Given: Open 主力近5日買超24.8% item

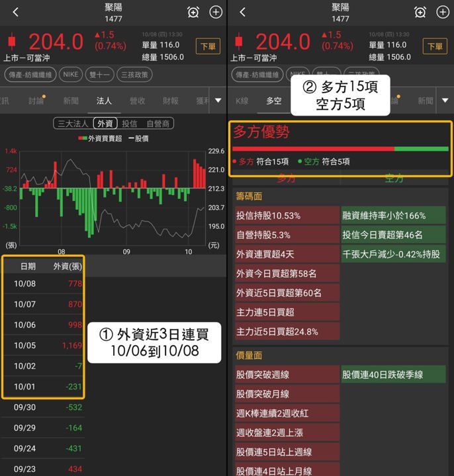Looking at the screenshot, I should (x=287, y=331).
